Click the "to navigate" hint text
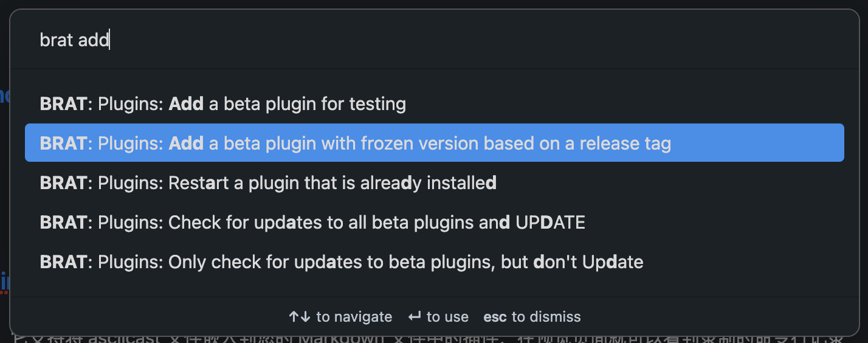 point(354,317)
